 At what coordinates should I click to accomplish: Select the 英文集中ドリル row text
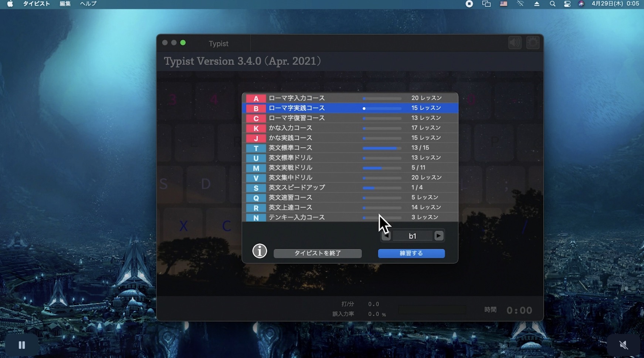pyautogui.click(x=290, y=178)
